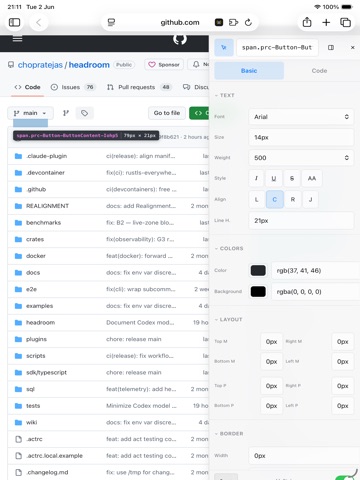Click the github.com address bar
The height and width of the screenshot is (480, 360).
[180, 22]
